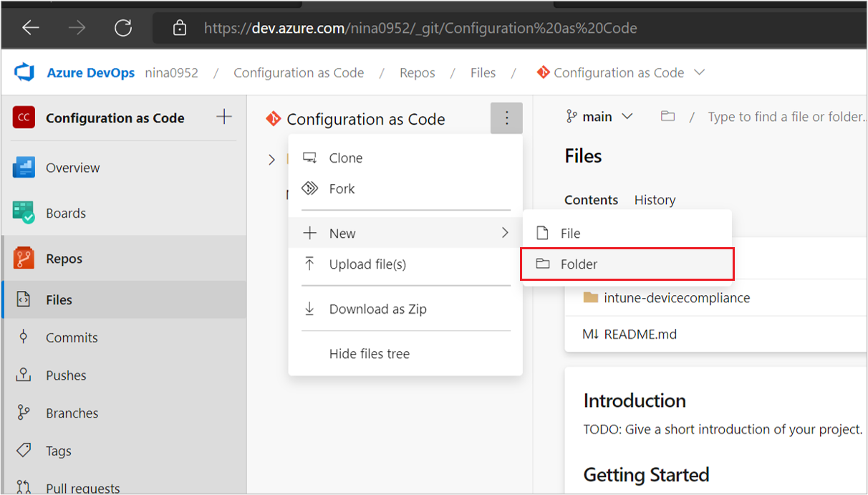This screenshot has width=868, height=495.
Task: Open the more actions three-dot button
Action: 506,118
